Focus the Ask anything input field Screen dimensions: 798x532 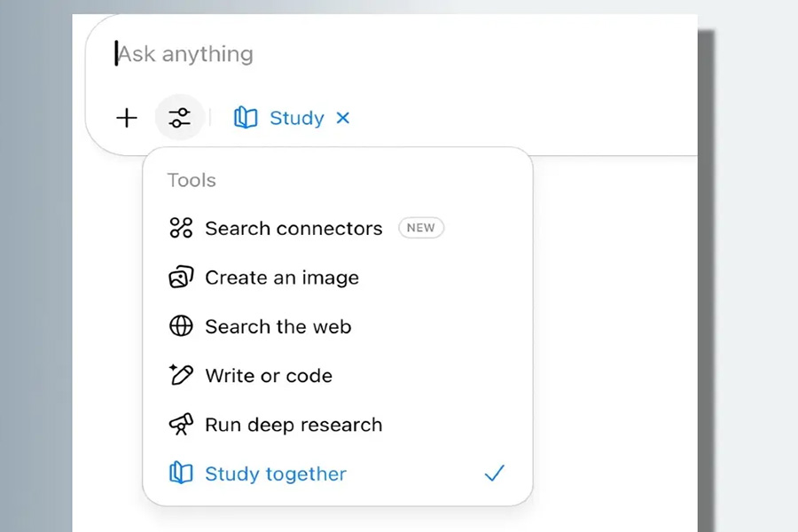355,54
